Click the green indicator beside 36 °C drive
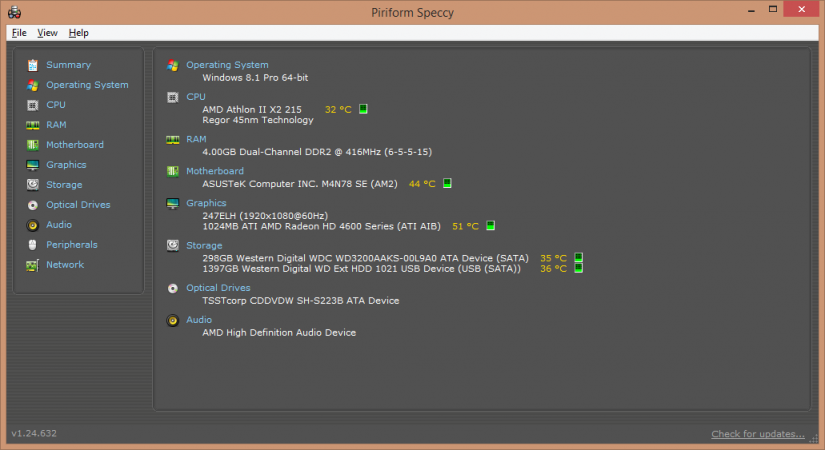 point(578,268)
